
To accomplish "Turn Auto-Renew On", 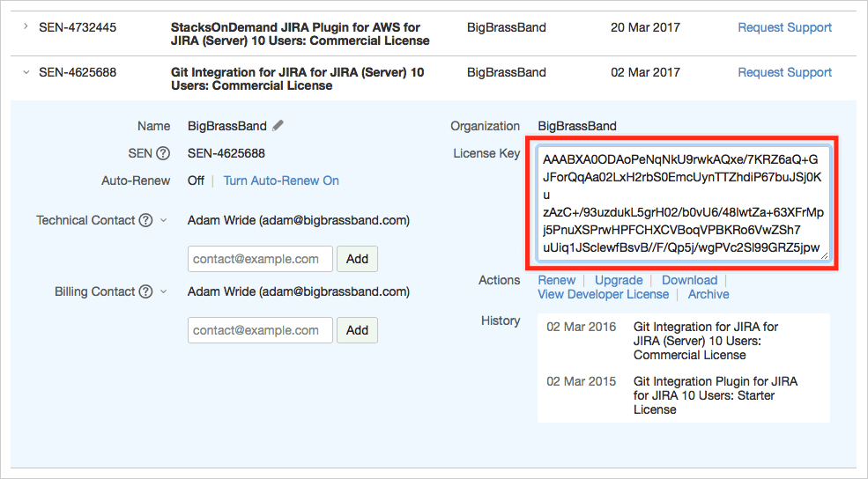I will point(281,181).
